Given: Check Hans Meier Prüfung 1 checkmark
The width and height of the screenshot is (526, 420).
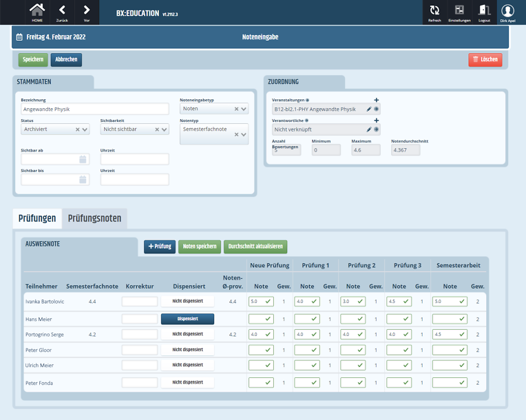Looking at the screenshot, I should [x=314, y=319].
